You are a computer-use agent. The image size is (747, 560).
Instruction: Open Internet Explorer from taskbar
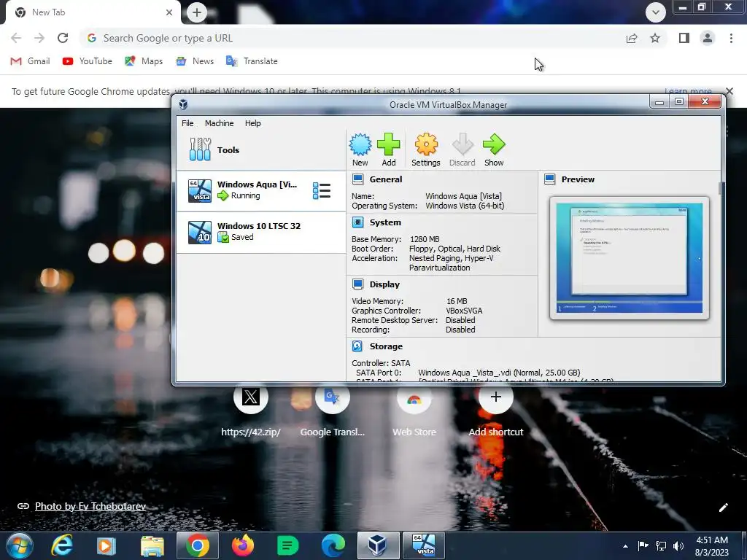point(61,545)
